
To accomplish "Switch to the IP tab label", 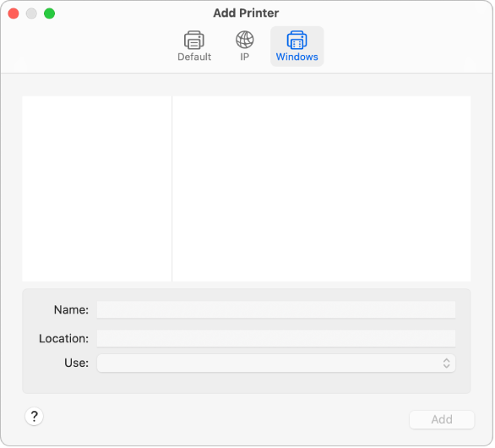I will coord(245,57).
